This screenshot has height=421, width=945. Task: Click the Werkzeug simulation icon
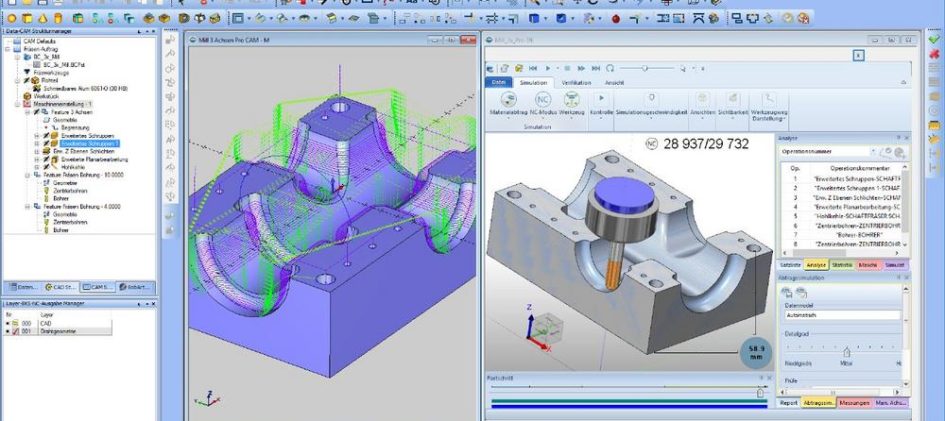pyautogui.click(x=572, y=100)
